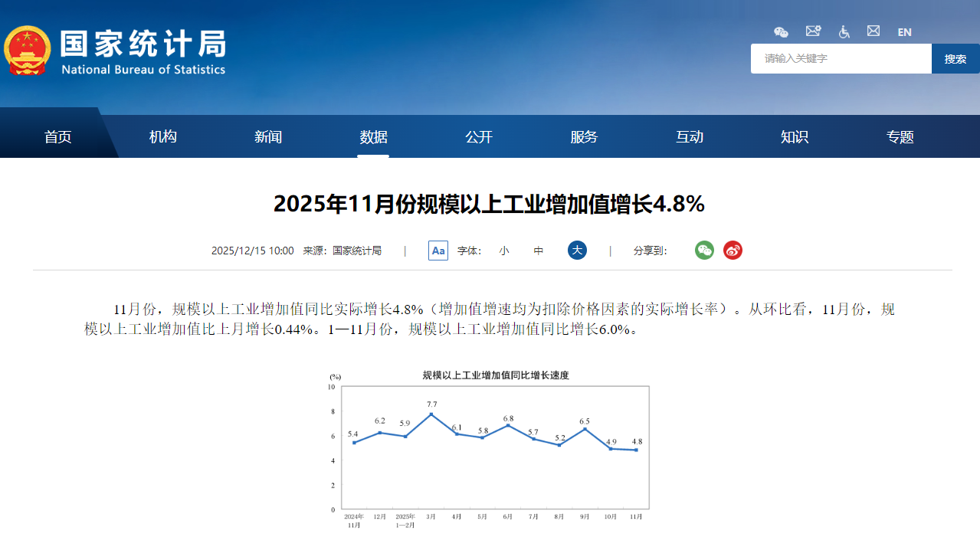This screenshot has width=980, height=534.
Task: Click the accessibility (wheelchair) icon
Action: (843, 31)
